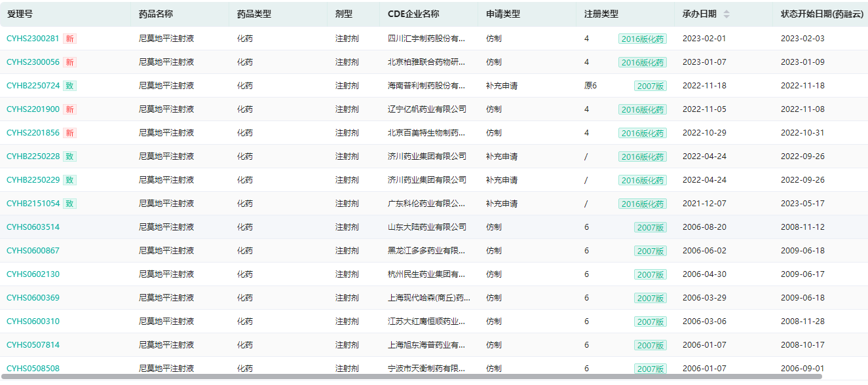Open the CYHS0507814 record link
868x385 pixels.
coord(33,345)
